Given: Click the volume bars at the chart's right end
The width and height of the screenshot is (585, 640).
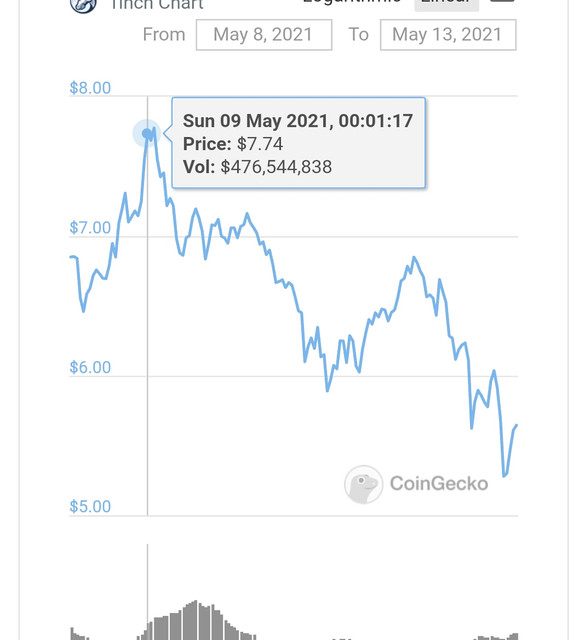Looking at the screenshot, I should coord(496,637).
